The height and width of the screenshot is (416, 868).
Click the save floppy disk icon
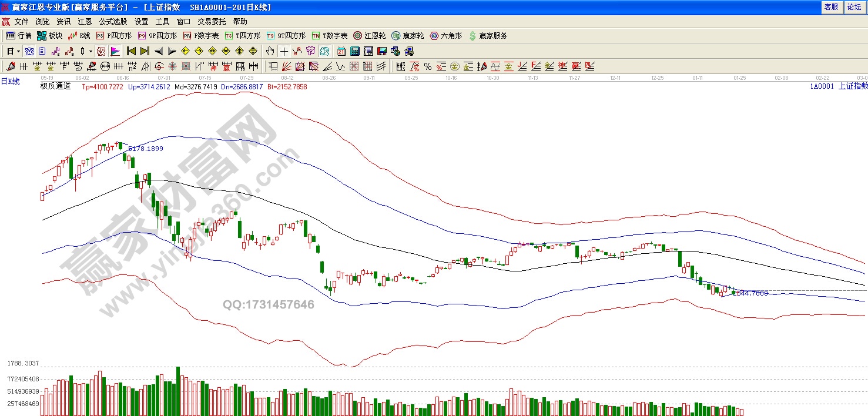tap(381, 51)
